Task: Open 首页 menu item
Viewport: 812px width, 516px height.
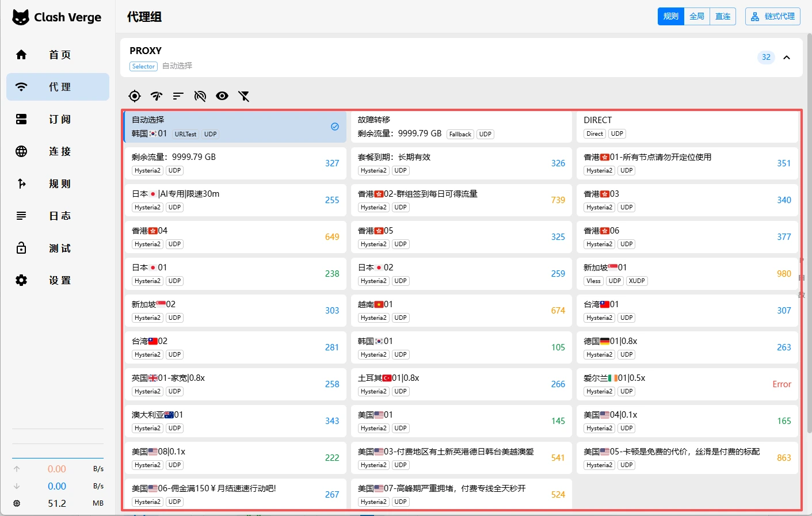Action: tap(58, 55)
